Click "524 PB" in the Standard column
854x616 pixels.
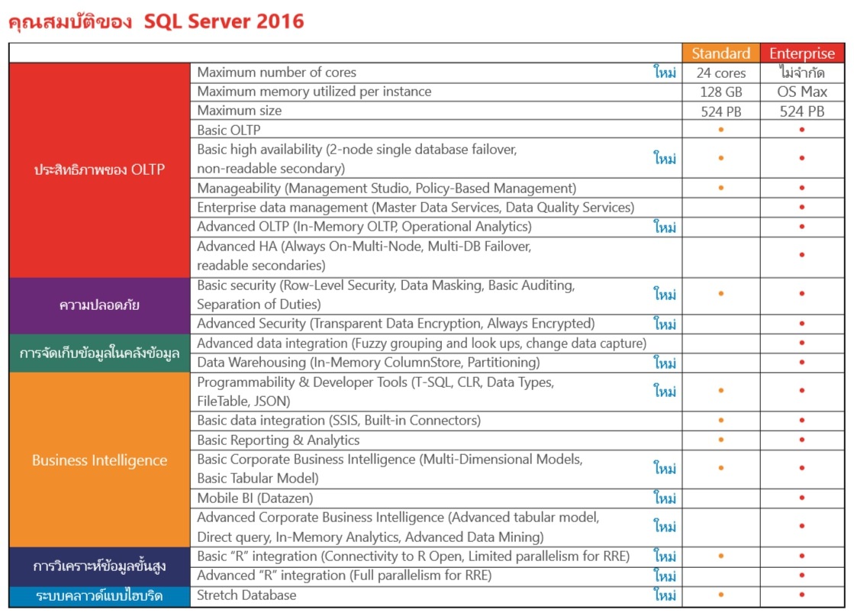721,111
